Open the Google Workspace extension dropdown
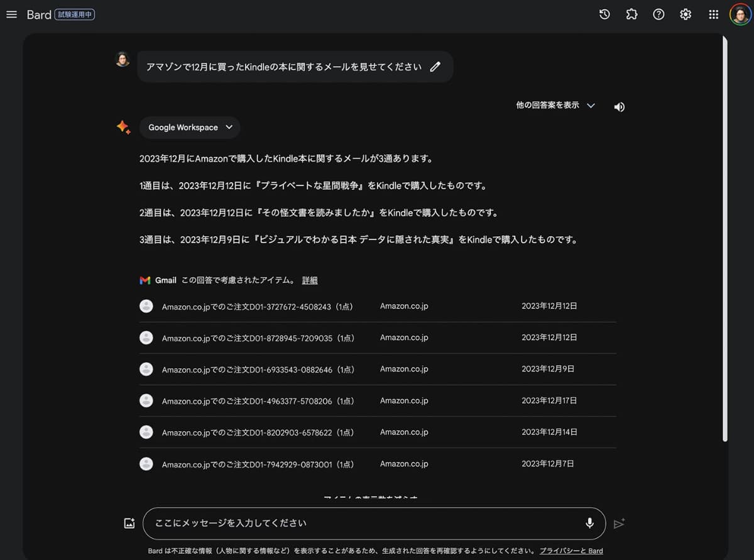The image size is (754, 560). 189,127
